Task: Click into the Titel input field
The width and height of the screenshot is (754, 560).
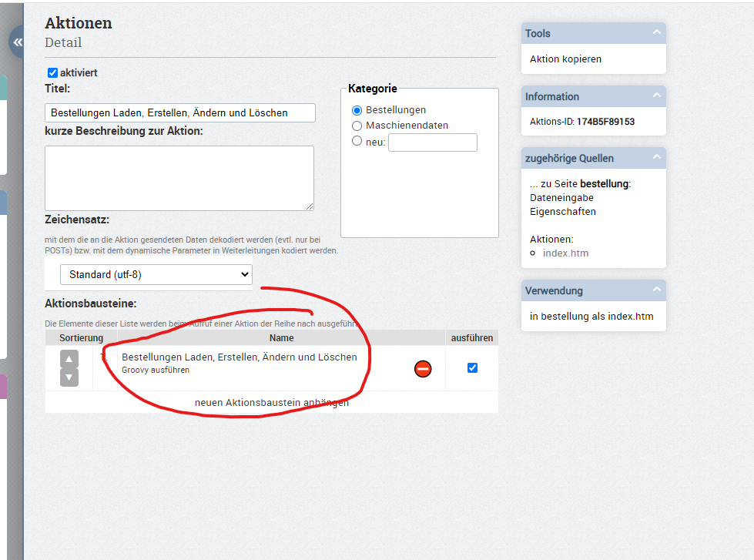Action: point(179,112)
